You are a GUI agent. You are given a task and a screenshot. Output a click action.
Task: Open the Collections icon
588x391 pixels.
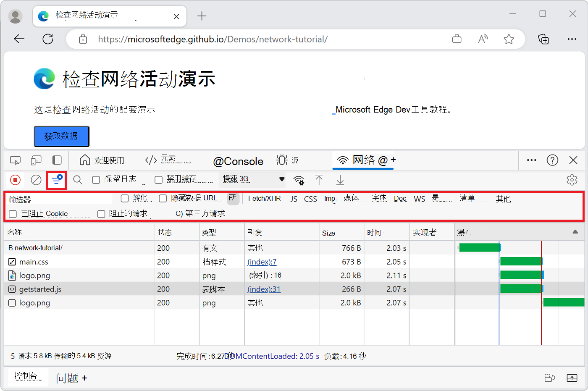(543, 39)
